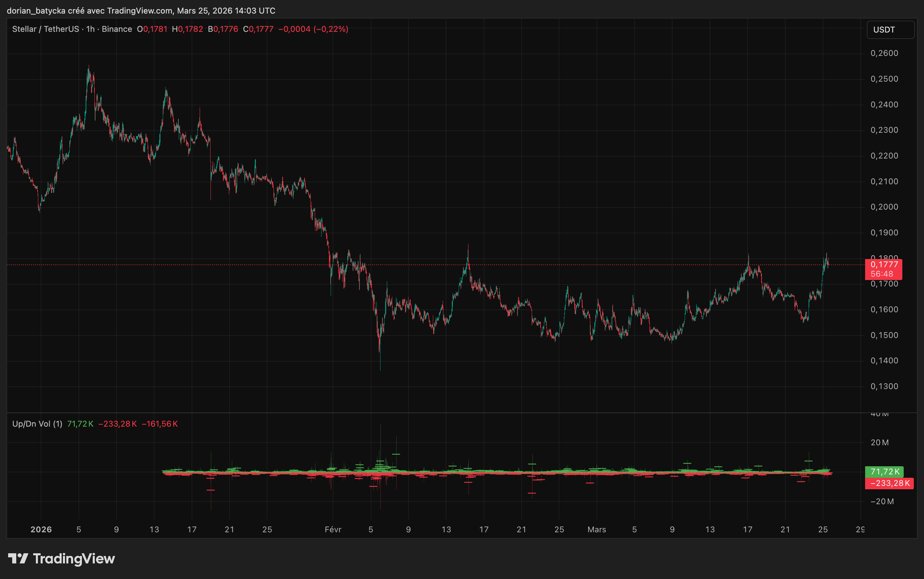924x579 pixels.
Task: Select the Up/Dn Vol (1) indicator legend
Action: click(x=37, y=424)
